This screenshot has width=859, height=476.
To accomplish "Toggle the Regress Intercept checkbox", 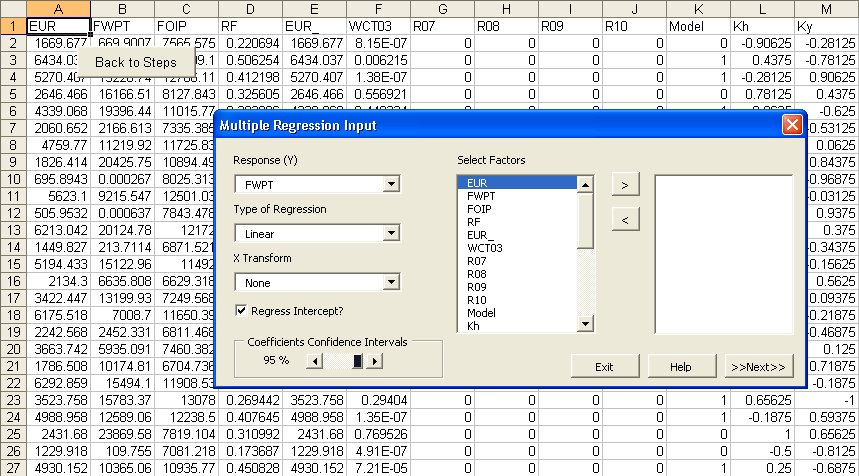I will [241, 311].
